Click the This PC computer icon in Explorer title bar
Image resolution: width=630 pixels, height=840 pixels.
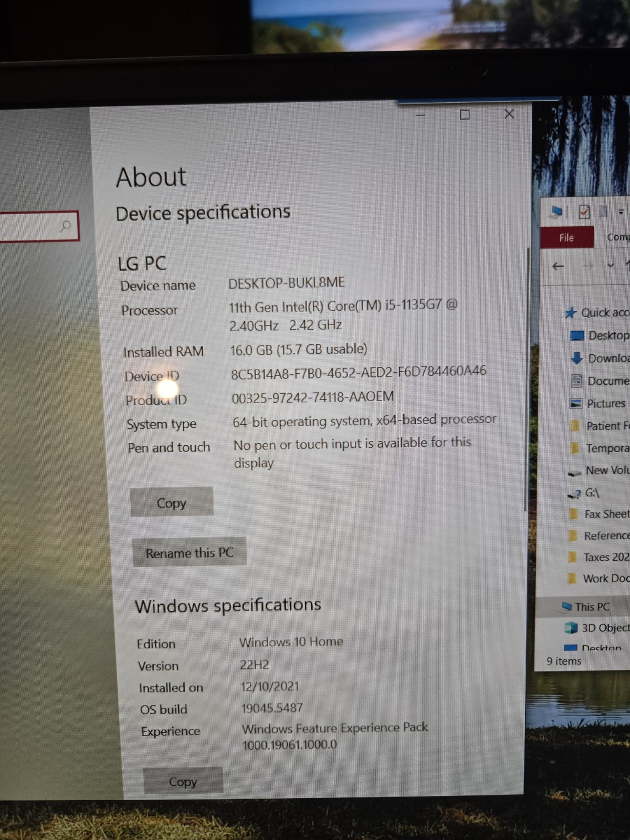(555, 212)
